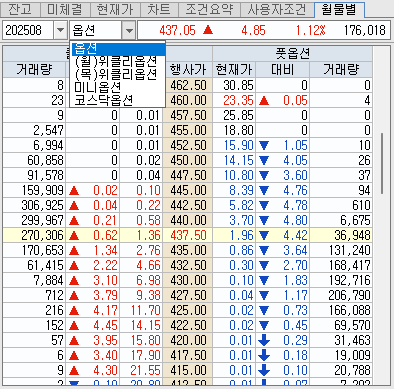
Task: Select the 427.50 strike price cell
Action: tap(188, 295)
